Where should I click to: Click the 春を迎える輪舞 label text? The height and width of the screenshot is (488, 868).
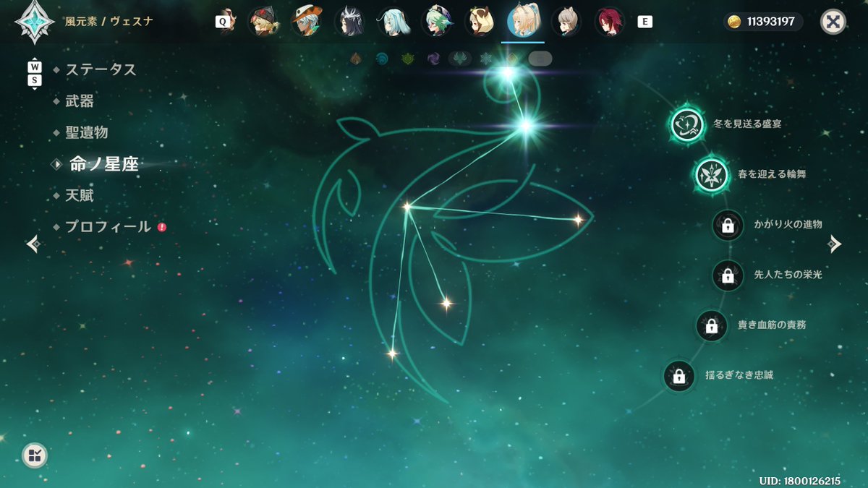point(772,174)
